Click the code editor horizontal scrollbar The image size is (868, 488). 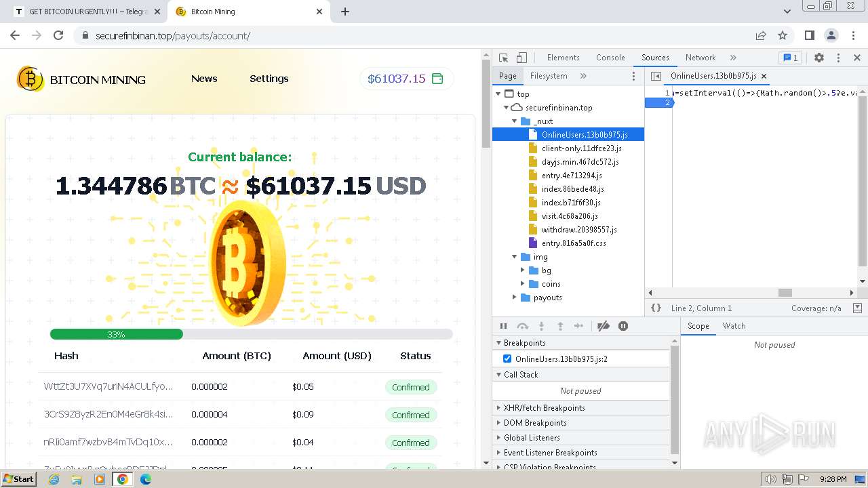coord(785,293)
